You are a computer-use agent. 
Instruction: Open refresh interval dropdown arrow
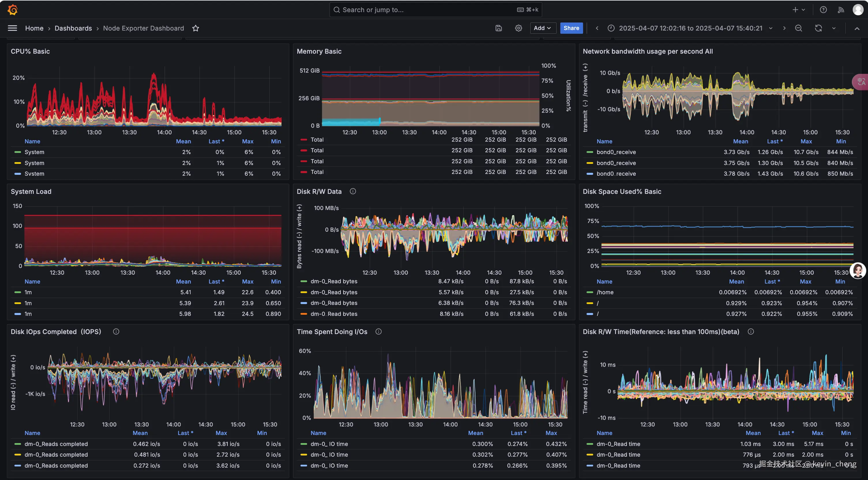coord(834,28)
